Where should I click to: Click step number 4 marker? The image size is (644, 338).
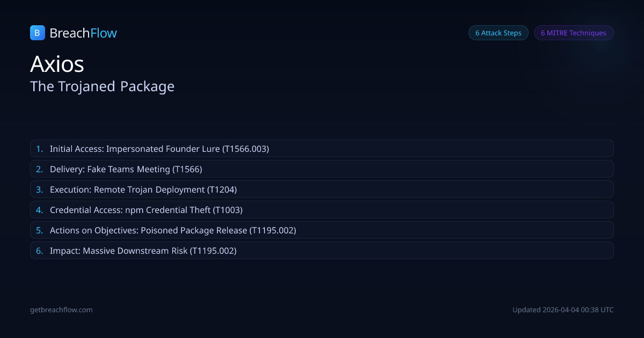(39, 210)
